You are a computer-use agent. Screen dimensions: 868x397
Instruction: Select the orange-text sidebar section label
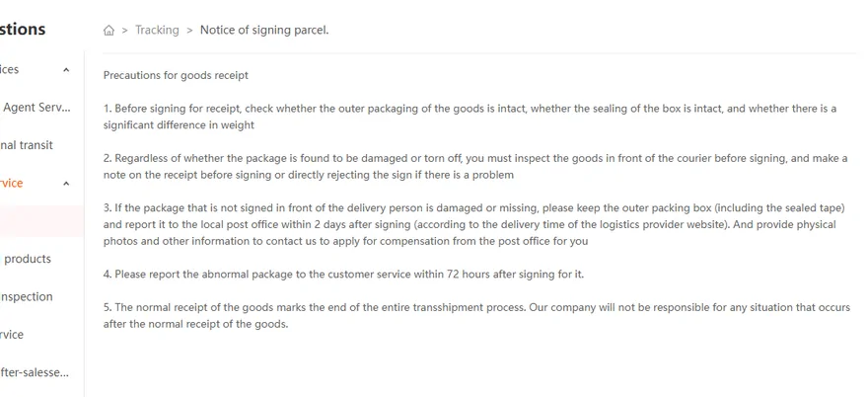[x=12, y=184]
